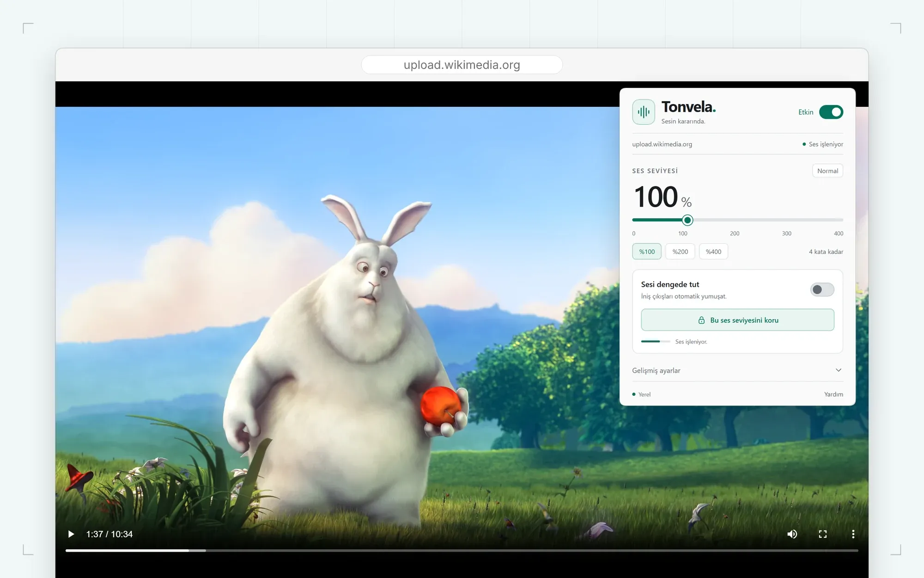Click the 0 mark under the slider
Image resolution: width=924 pixels, height=578 pixels.
(x=634, y=234)
